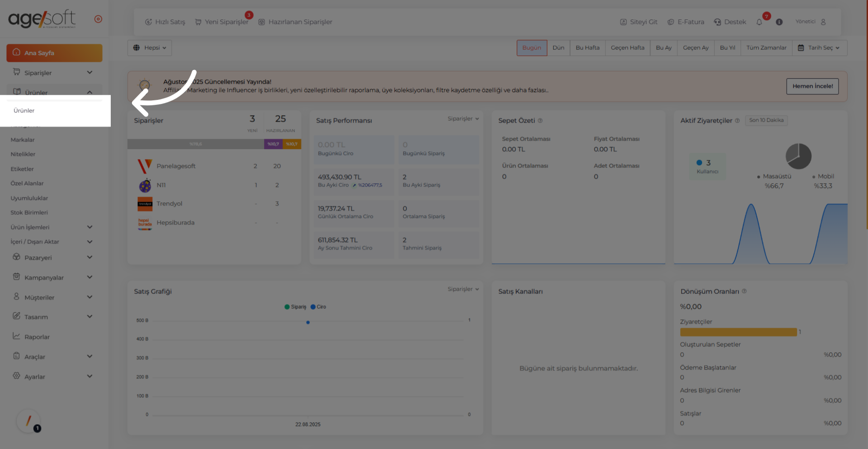Viewport: 868px width, 449px height.
Task: Open Hızlı Satış quick sale
Action: click(165, 22)
